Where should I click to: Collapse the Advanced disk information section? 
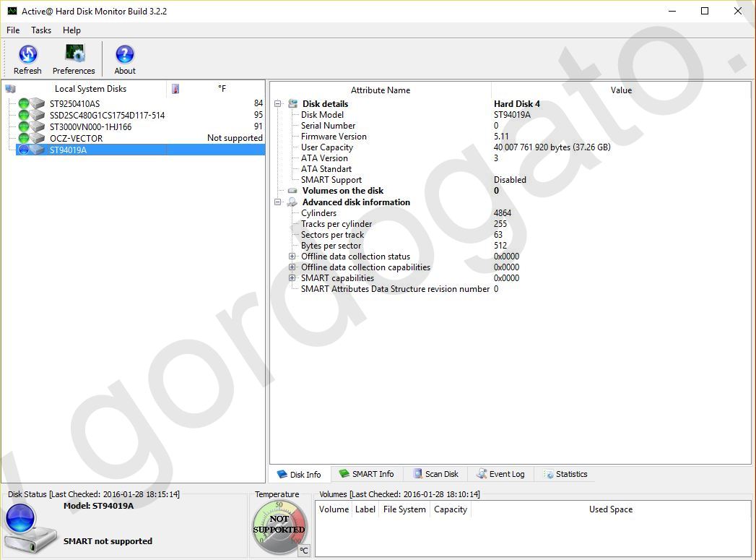[278, 202]
